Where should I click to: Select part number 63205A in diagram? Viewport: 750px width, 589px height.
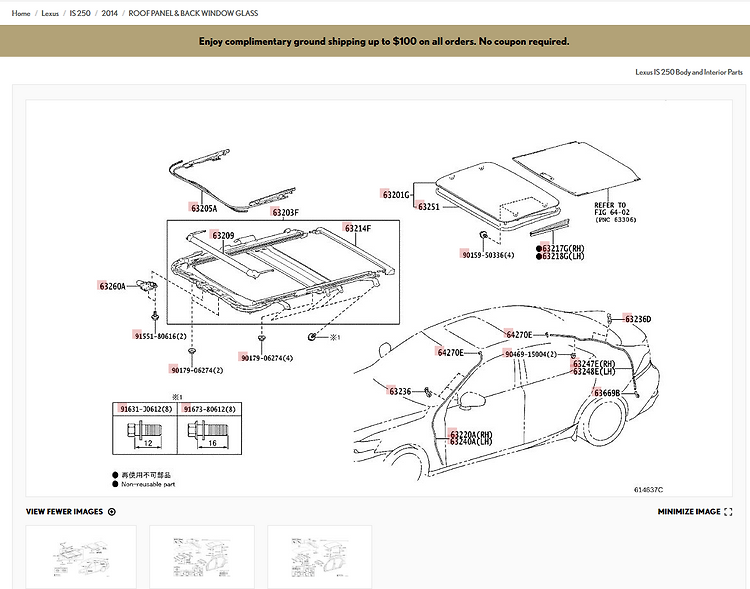coord(203,208)
